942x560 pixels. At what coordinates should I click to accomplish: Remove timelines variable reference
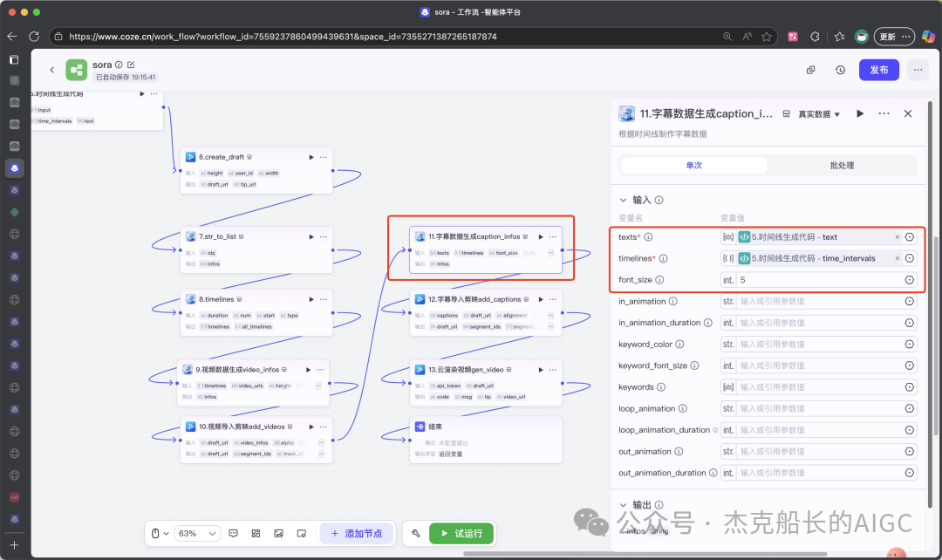(x=897, y=258)
